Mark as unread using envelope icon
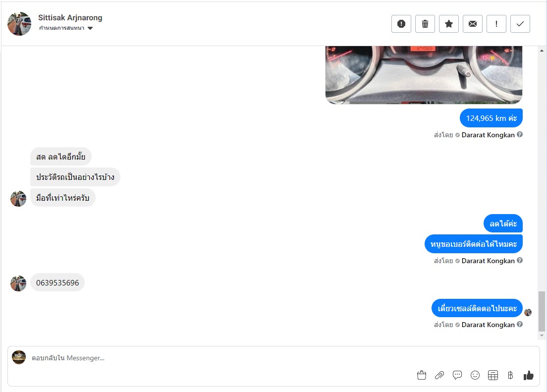 (x=472, y=24)
